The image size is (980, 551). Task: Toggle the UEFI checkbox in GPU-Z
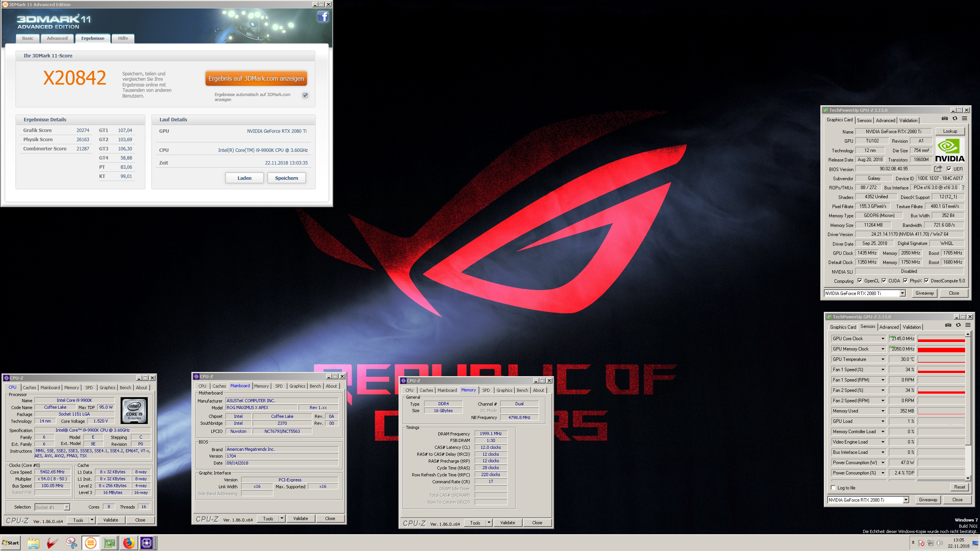click(949, 169)
